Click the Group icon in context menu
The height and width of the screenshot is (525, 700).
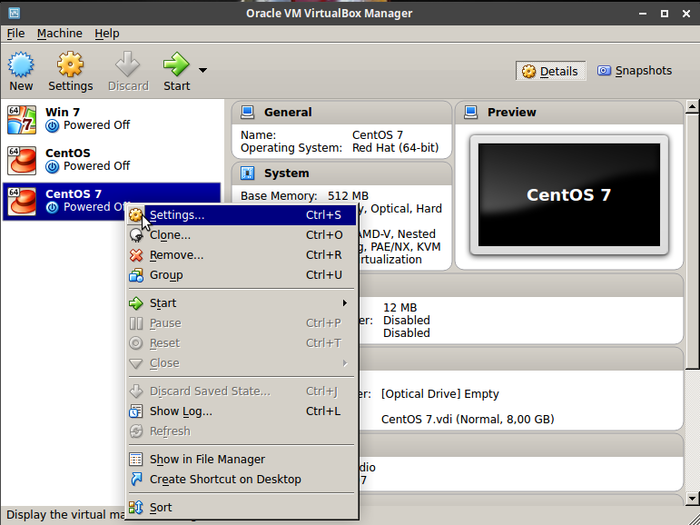pyautogui.click(x=136, y=275)
